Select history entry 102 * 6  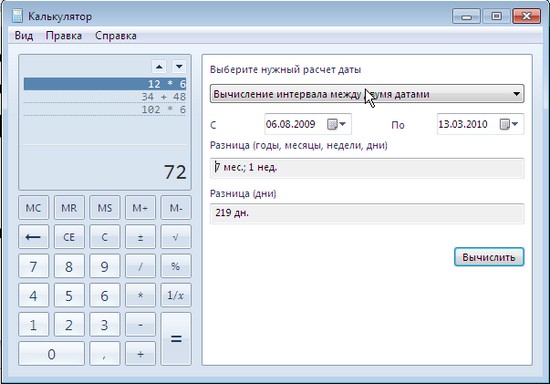point(105,109)
